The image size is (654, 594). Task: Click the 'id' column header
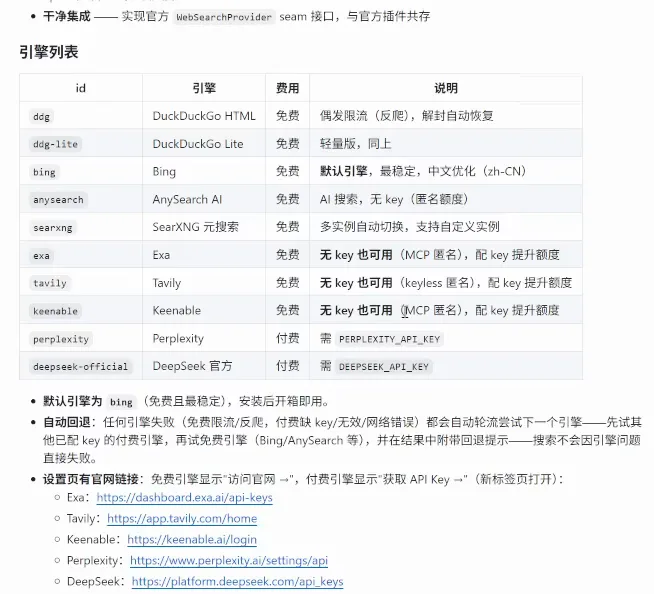pos(80,88)
